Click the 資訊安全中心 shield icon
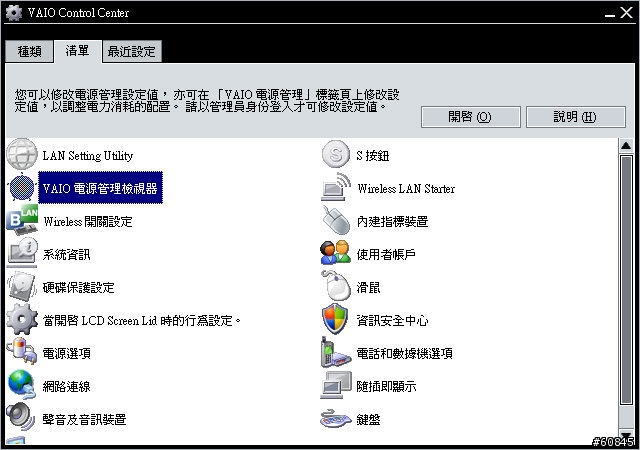The width and height of the screenshot is (640, 450). pos(335,319)
